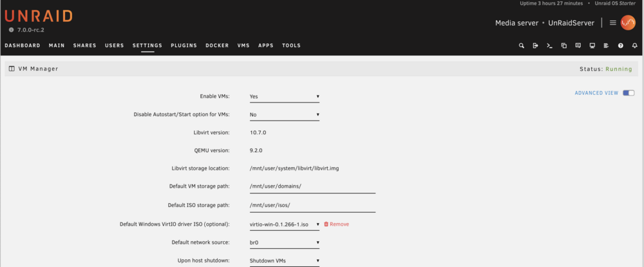Open the system log icon
Image resolution: width=644 pixels, height=267 pixels.
pos(606,46)
